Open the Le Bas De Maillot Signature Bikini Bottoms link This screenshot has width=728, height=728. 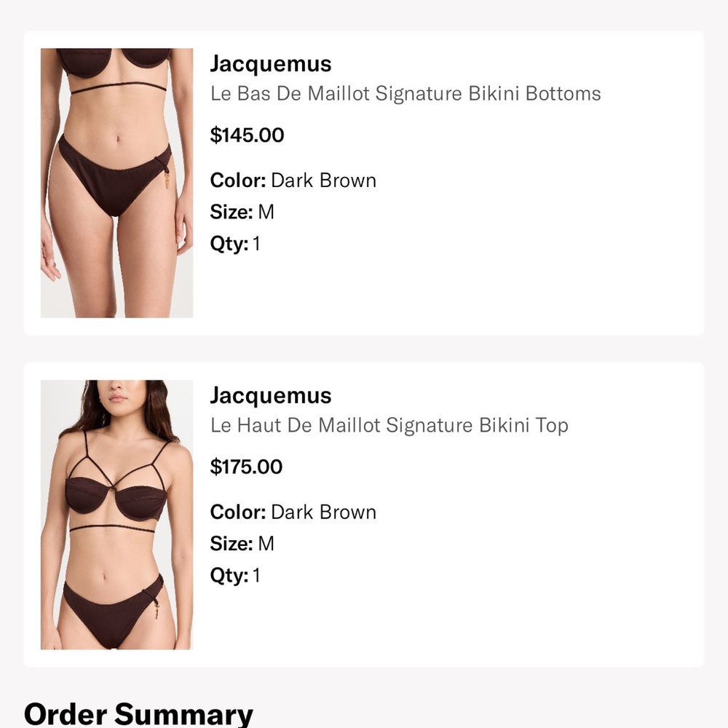click(405, 94)
